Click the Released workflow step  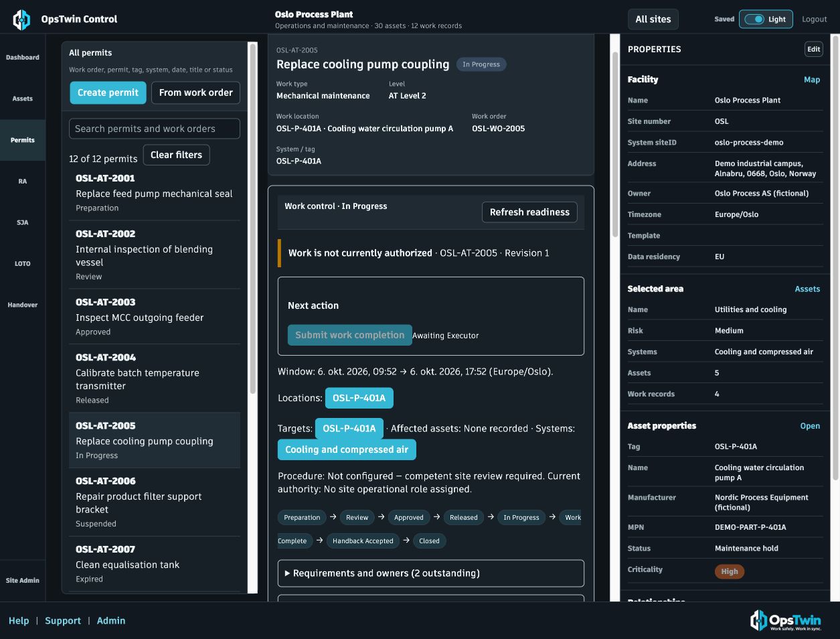464,517
